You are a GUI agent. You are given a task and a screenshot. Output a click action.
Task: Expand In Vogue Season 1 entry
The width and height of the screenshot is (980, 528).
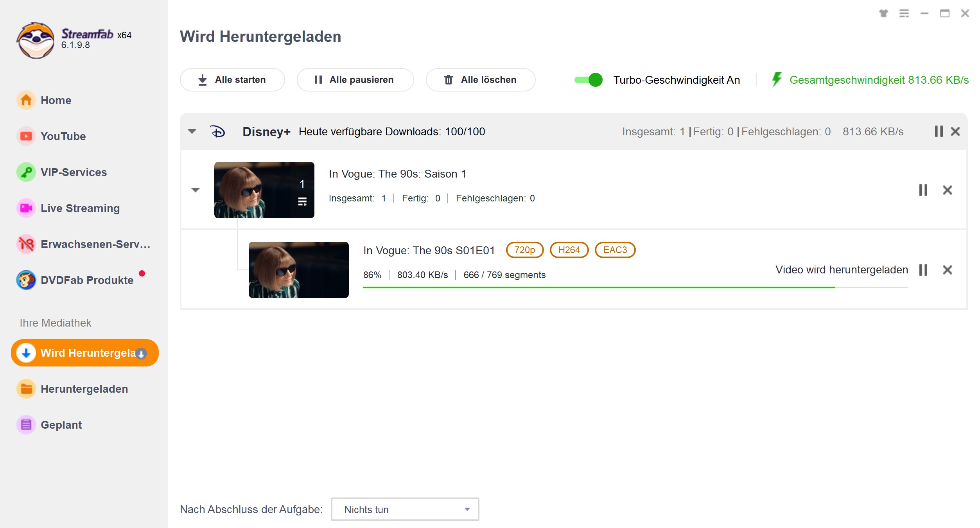(x=194, y=190)
